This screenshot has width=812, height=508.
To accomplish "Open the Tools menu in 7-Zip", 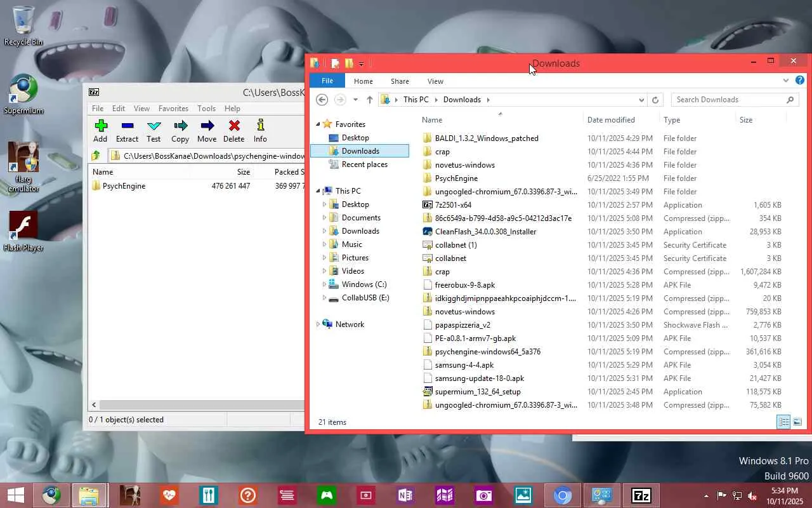I will pyautogui.click(x=206, y=109).
